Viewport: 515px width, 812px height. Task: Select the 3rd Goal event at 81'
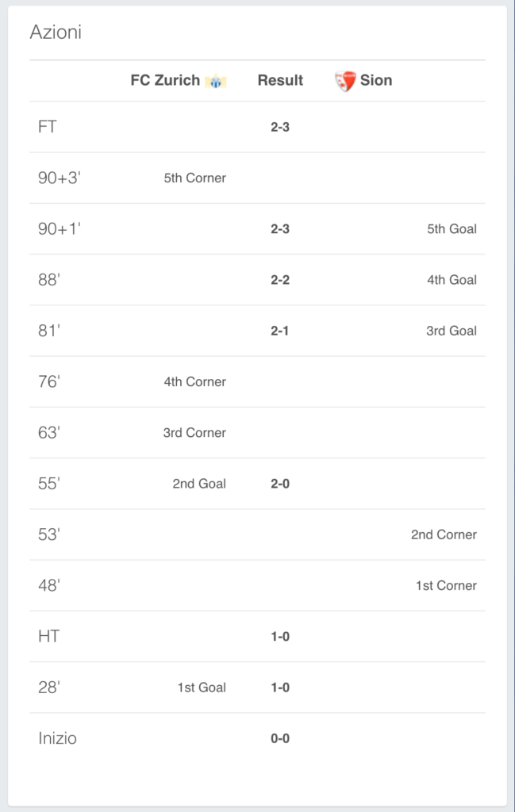click(x=452, y=331)
